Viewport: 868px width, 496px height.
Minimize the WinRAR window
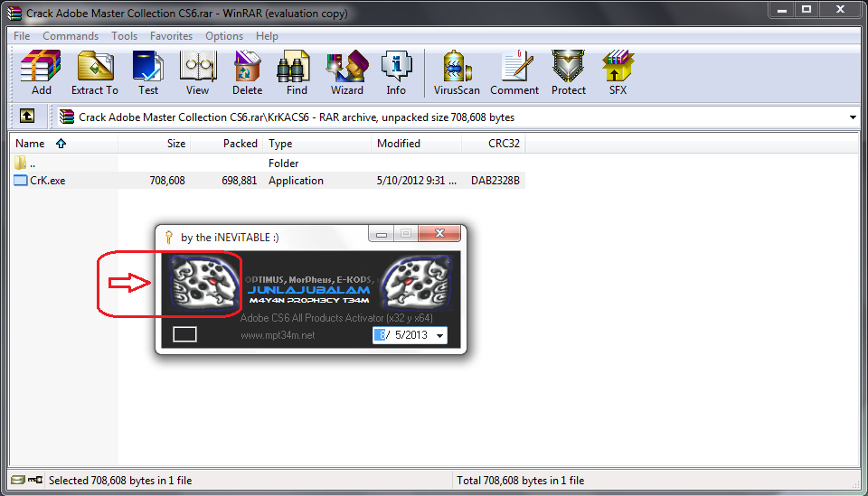point(781,9)
